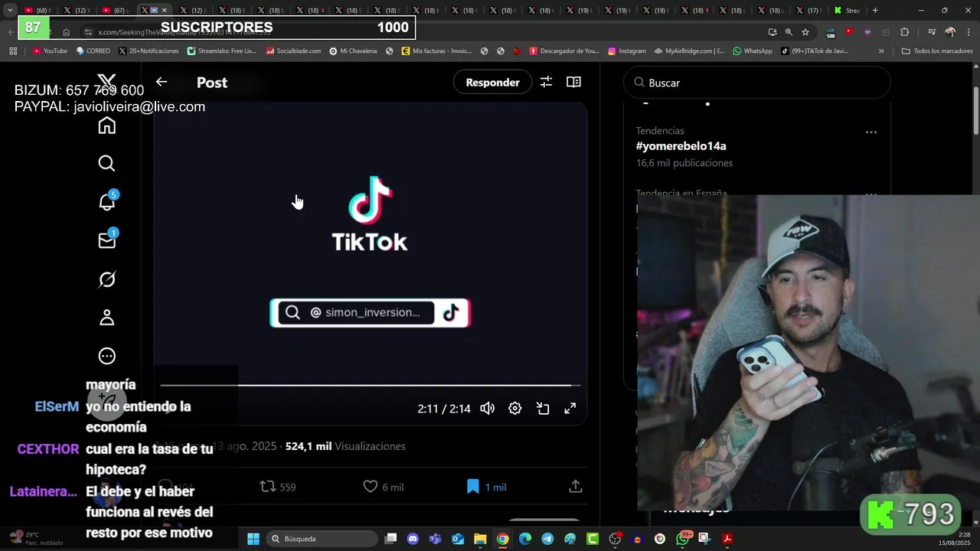The image size is (980, 551).
Task: Expand hidden bookmarks chevron
Action: tap(881, 51)
